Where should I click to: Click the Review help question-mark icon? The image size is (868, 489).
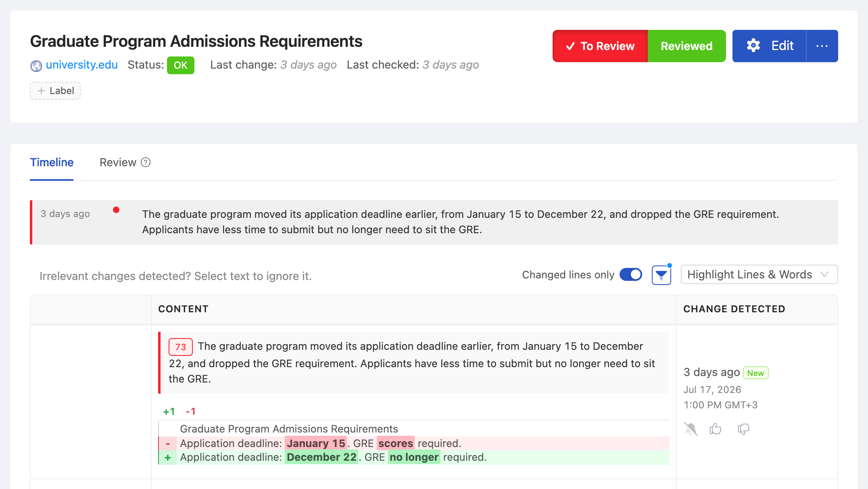tap(146, 162)
